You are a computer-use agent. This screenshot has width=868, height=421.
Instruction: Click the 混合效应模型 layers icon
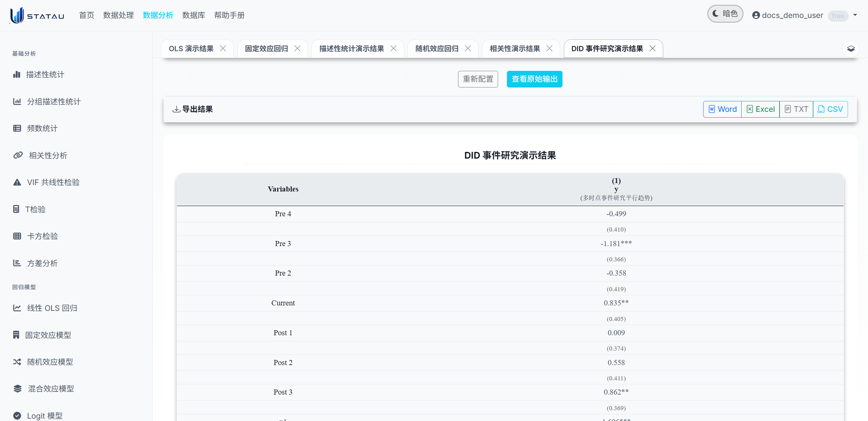tap(17, 388)
